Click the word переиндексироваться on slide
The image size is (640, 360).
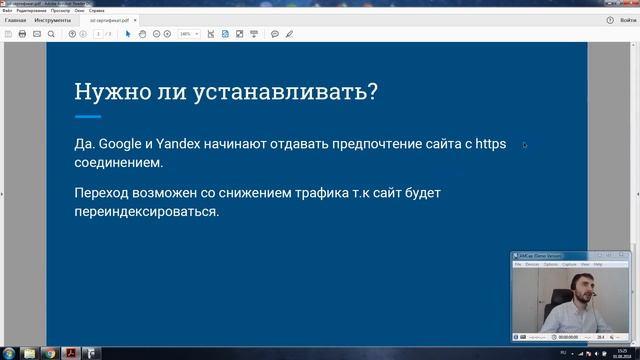point(147,211)
